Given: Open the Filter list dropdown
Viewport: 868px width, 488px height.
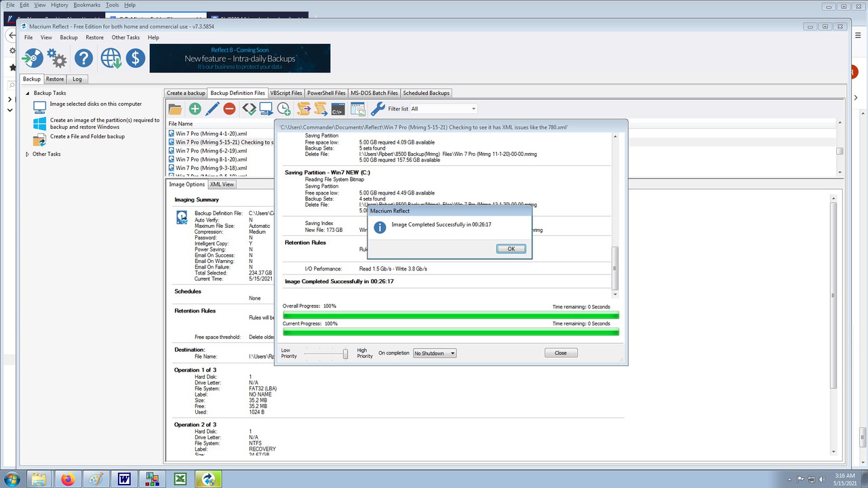Looking at the screenshot, I should [473, 108].
